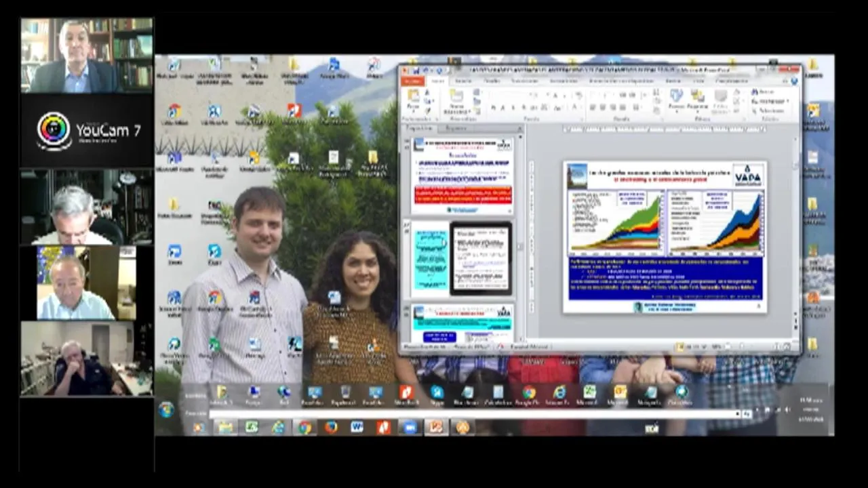Open Recycle Bin shortcut in desktop toolbar row

345,395
